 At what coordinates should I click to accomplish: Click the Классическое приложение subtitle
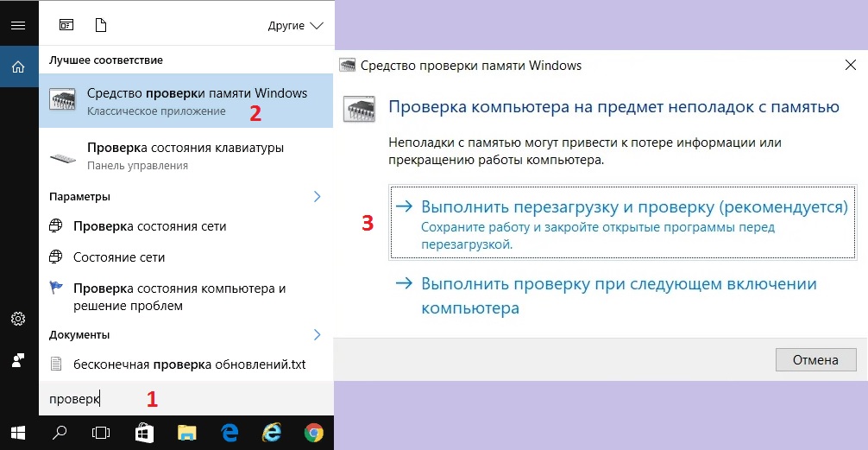click(156, 111)
